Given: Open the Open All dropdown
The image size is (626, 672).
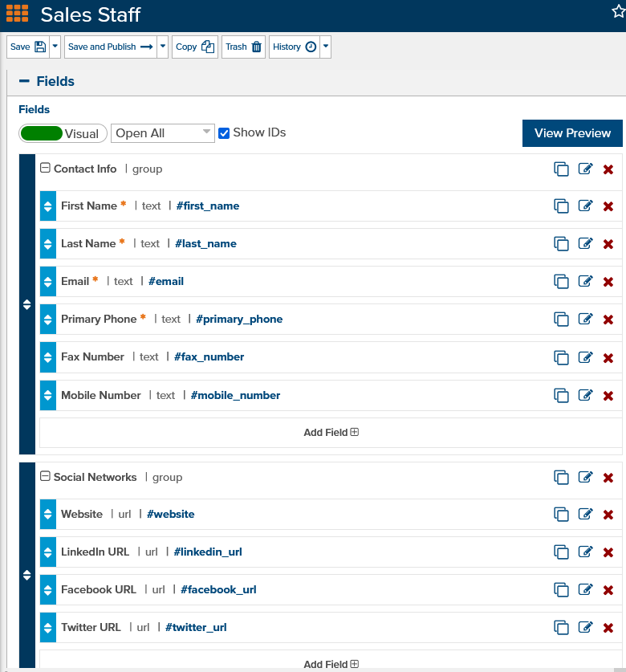Looking at the screenshot, I should pyautogui.click(x=162, y=133).
